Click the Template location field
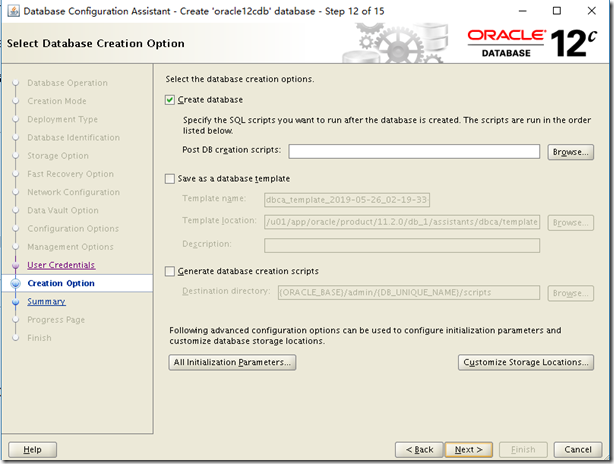 coord(402,222)
